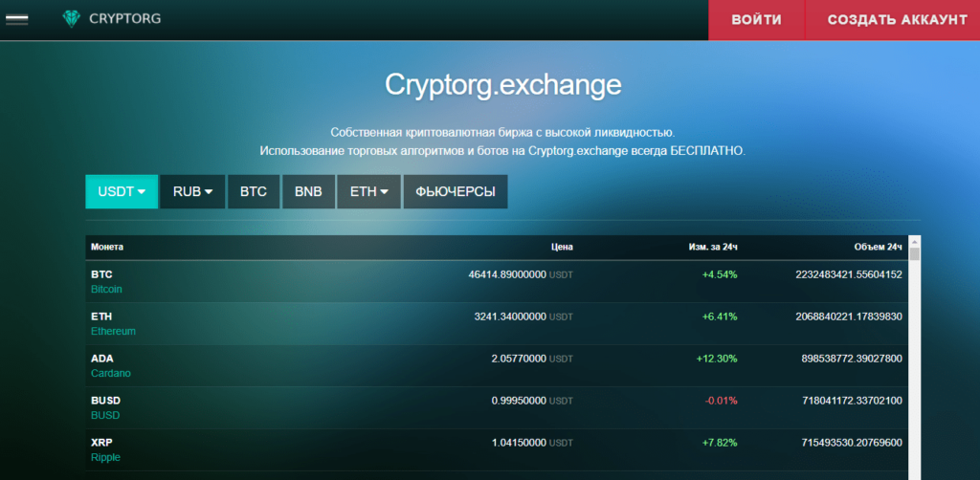Click the BUSD price 0.99950000
Image resolution: width=980 pixels, height=480 pixels.
520,400
